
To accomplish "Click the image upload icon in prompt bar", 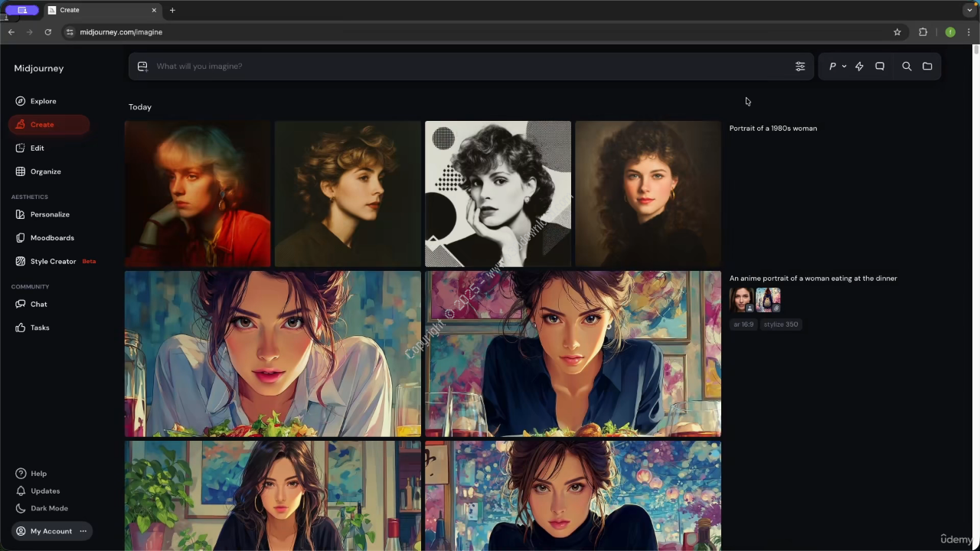I will [142, 67].
